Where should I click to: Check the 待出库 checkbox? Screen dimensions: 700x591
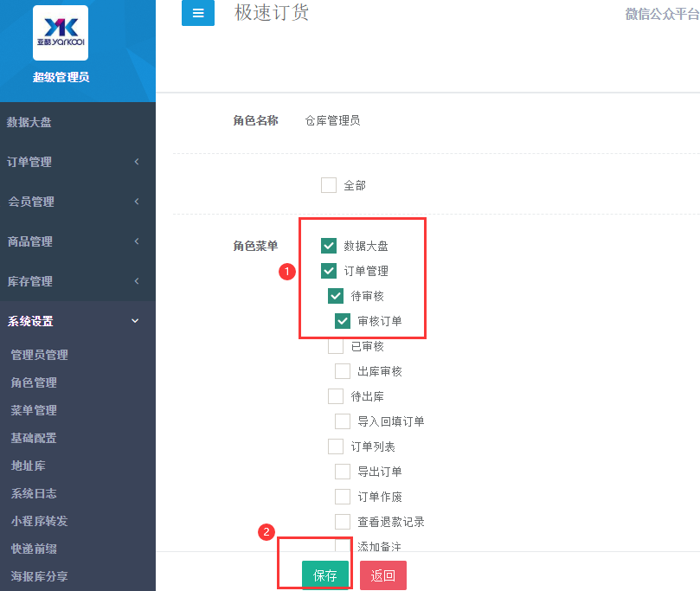(336, 396)
